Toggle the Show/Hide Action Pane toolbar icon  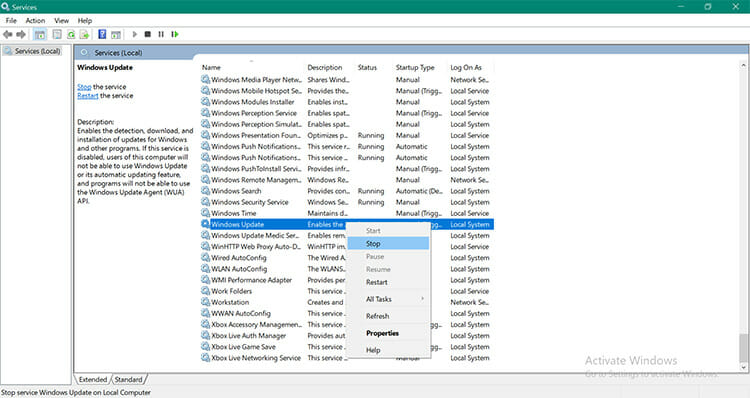(x=116, y=34)
